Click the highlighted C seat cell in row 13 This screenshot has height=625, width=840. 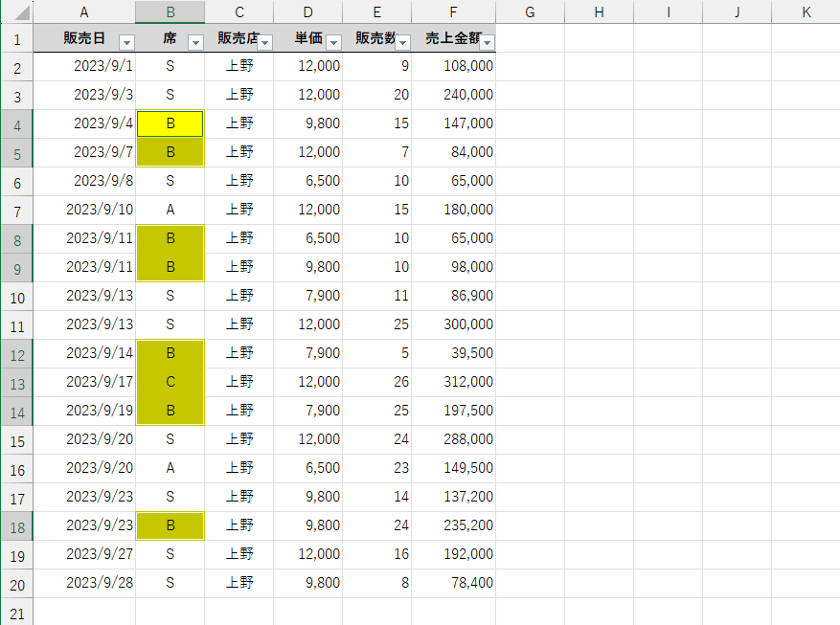(170, 382)
